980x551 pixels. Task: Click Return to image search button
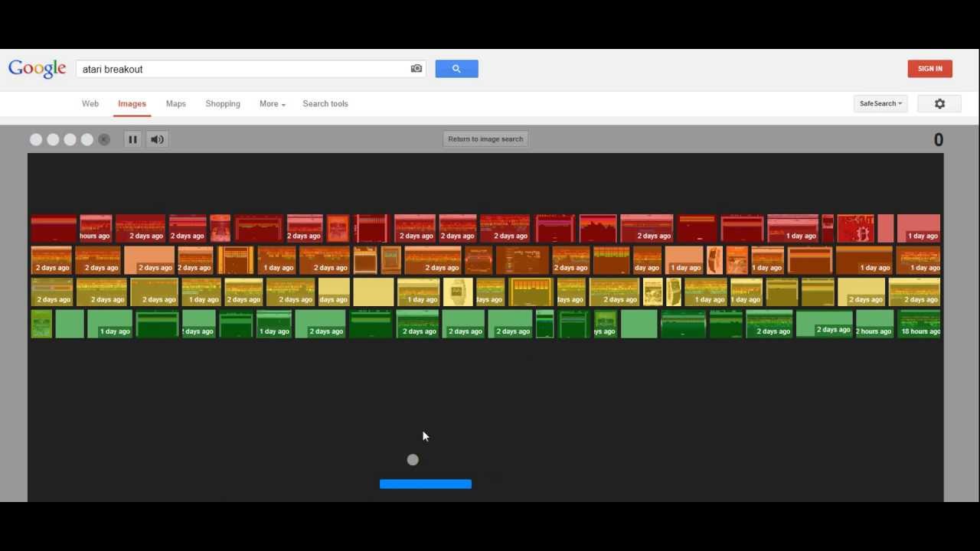[485, 139]
